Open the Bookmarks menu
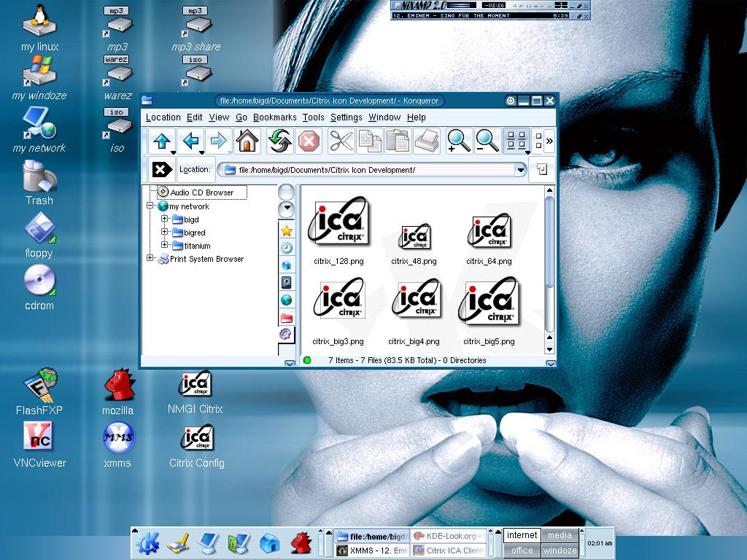Image resolution: width=747 pixels, height=560 pixels. 274,117
